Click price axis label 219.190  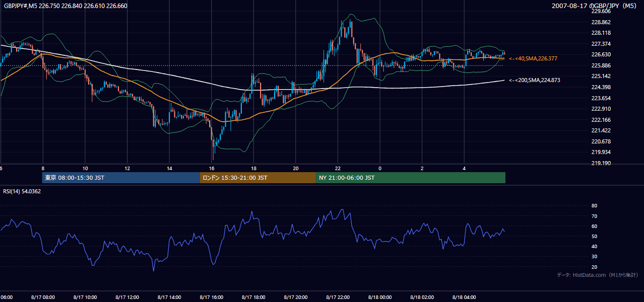601,163
